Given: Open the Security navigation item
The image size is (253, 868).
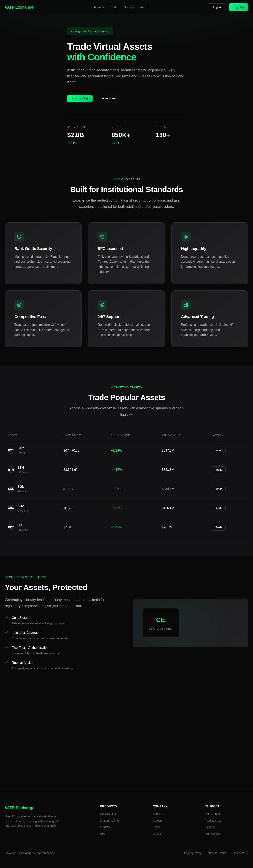Looking at the screenshot, I should point(128,7).
